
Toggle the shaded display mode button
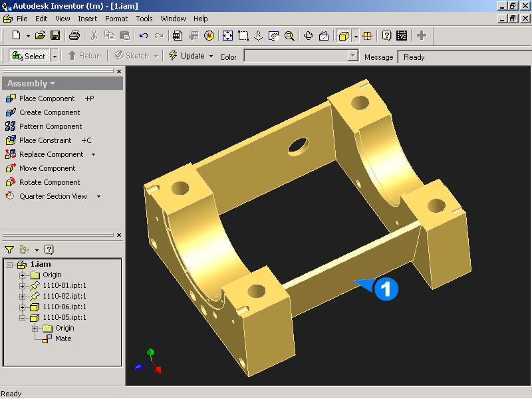tap(343, 36)
